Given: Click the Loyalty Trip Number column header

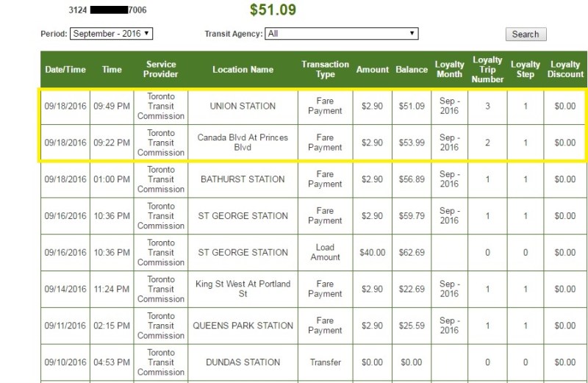Looking at the screenshot, I should 487,70.
